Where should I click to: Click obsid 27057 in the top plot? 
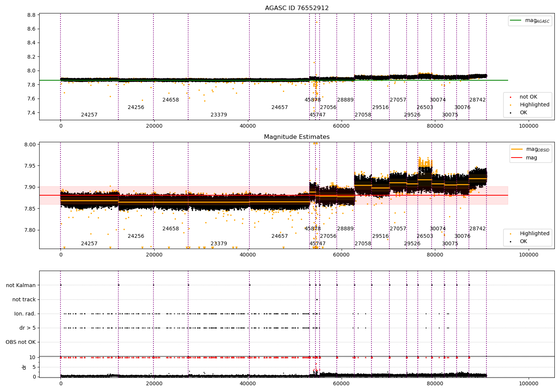coord(398,100)
